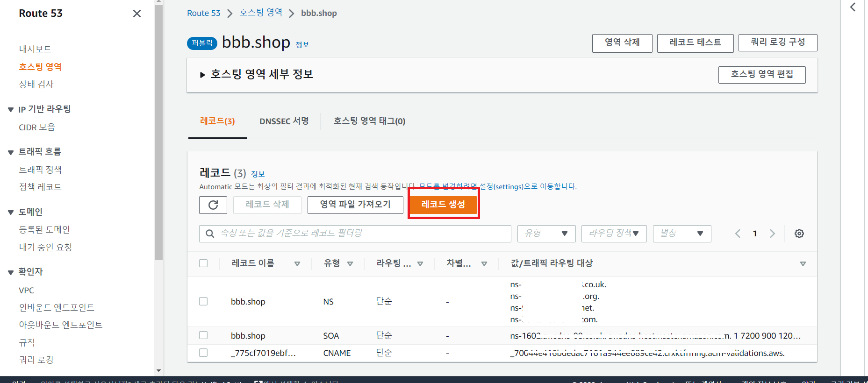Collapse the right side panel arrow
Viewport: 868px width, 383px height.
(x=853, y=7)
